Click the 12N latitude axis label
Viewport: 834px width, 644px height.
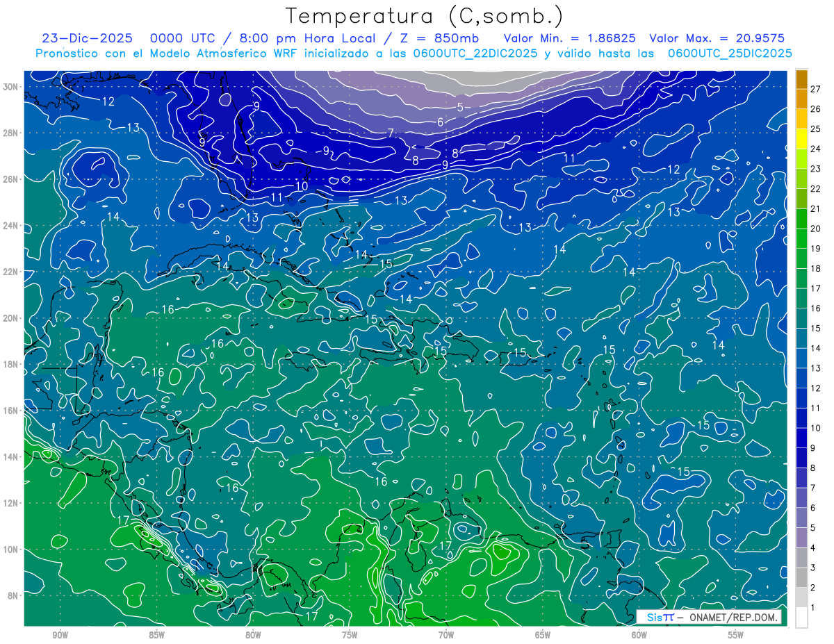tap(12, 503)
